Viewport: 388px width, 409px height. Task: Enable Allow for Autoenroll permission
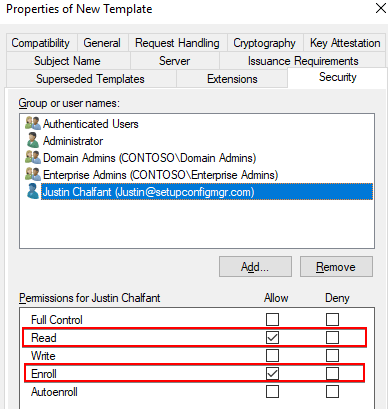(272, 392)
